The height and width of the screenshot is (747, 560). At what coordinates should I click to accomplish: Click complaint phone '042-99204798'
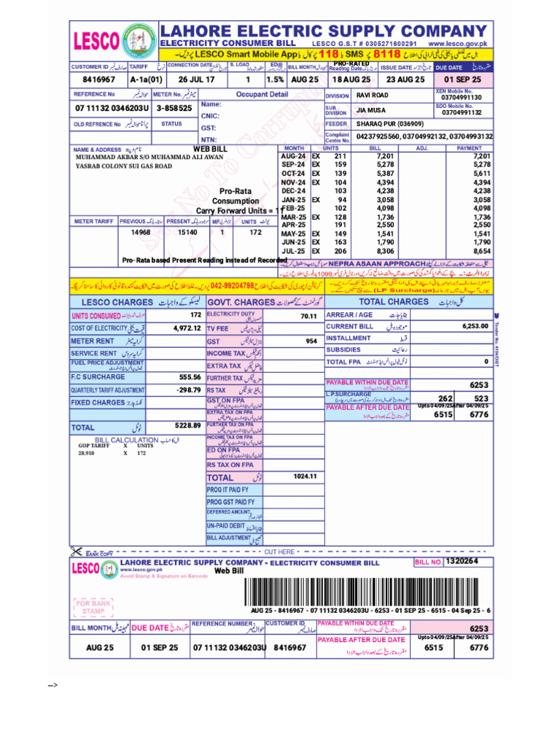tap(232, 286)
